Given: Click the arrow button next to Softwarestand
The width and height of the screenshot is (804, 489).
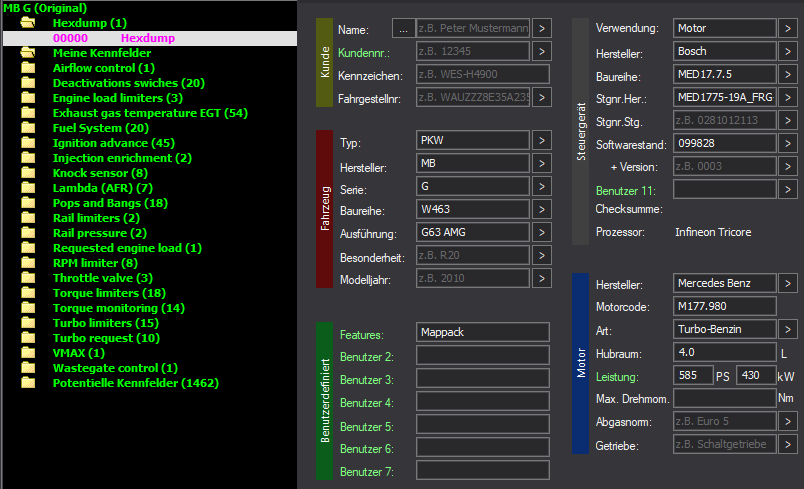Looking at the screenshot, I should coord(788,144).
